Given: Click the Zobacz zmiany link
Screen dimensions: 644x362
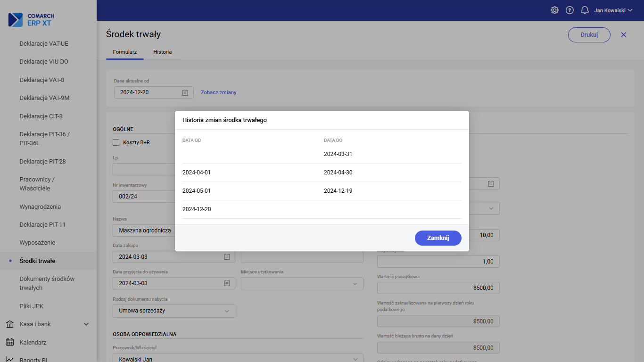Looking at the screenshot, I should click(218, 92).
